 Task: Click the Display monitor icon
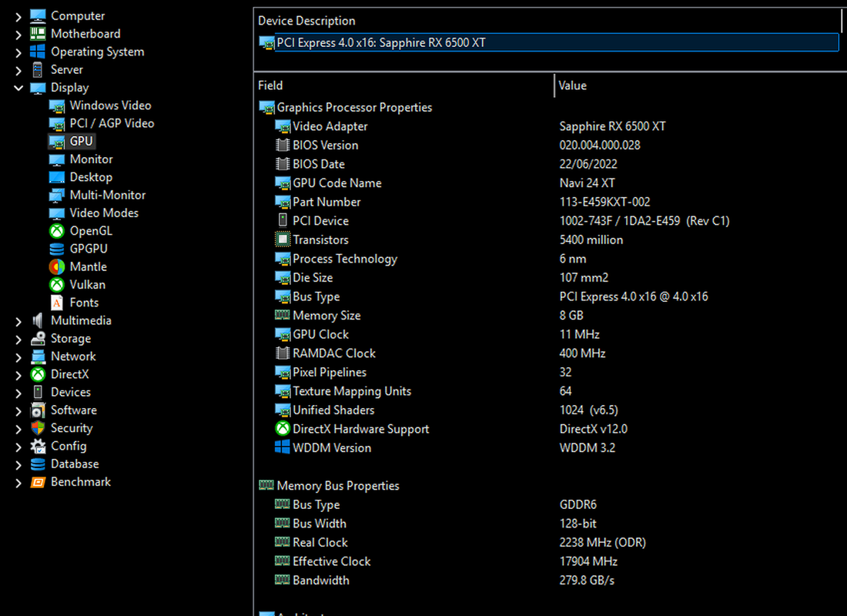(x=38, y=88)
